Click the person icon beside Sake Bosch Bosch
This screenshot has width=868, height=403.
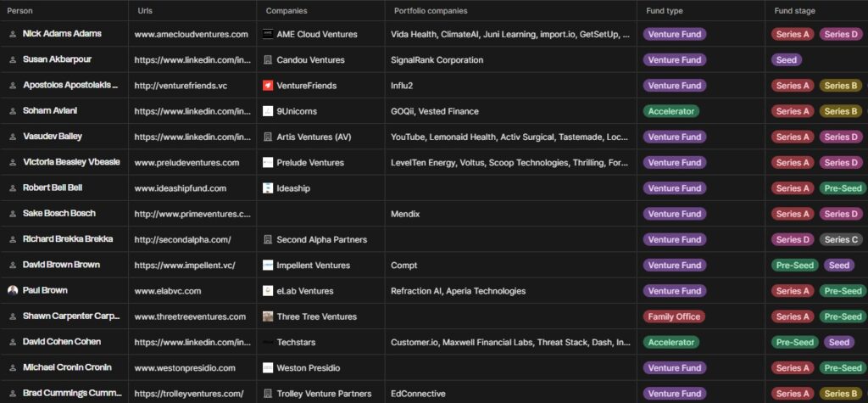(13, 214)
